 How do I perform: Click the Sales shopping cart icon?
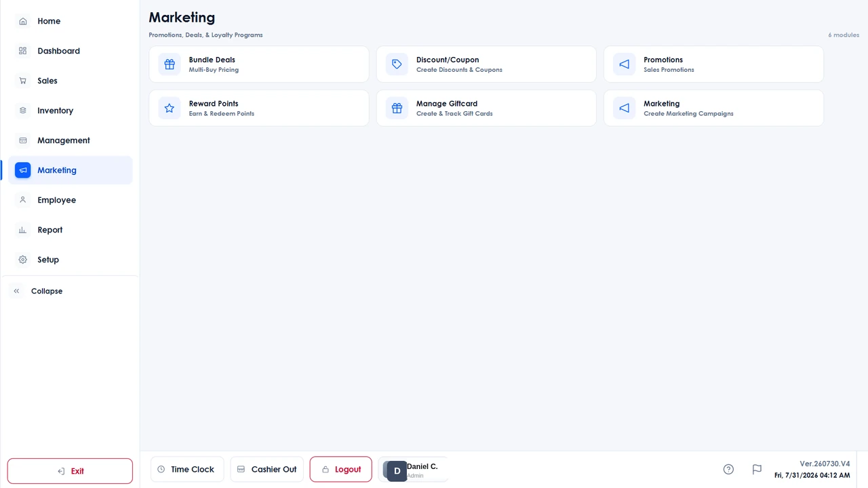(x=23, y=81)
